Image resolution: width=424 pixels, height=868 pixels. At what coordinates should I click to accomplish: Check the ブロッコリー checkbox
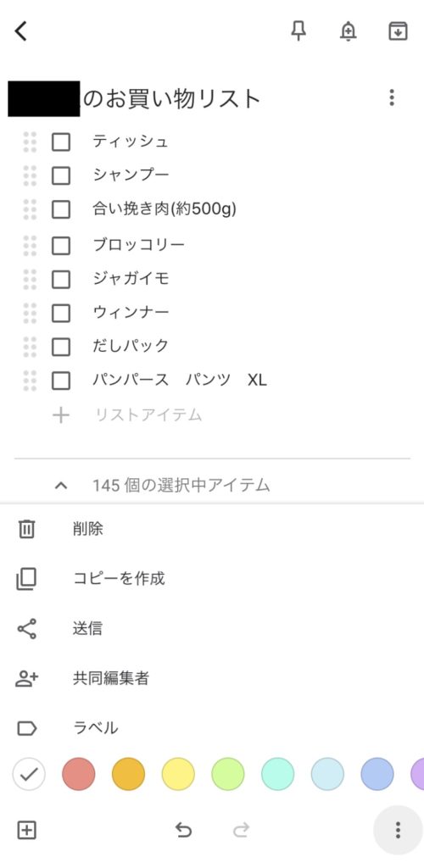61,245
